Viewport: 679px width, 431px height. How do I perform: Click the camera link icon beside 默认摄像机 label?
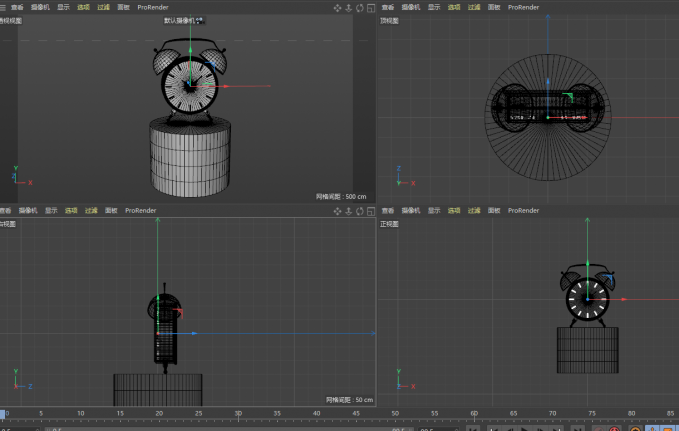point(200,20)
